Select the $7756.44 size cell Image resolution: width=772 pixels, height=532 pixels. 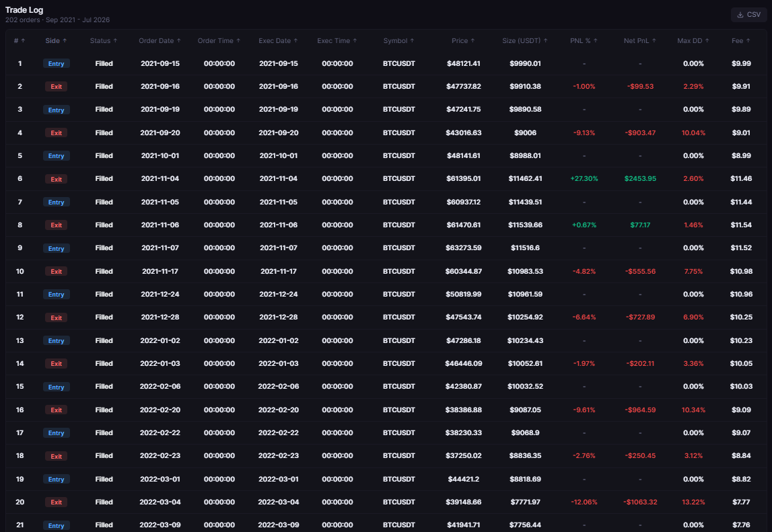[x=526, y=525]
